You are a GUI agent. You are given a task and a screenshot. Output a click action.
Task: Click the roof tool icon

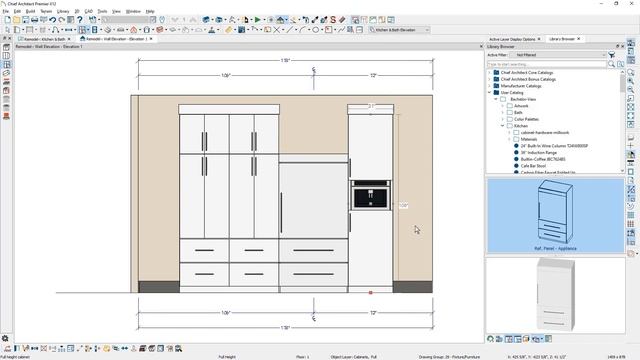coord(133,30)
